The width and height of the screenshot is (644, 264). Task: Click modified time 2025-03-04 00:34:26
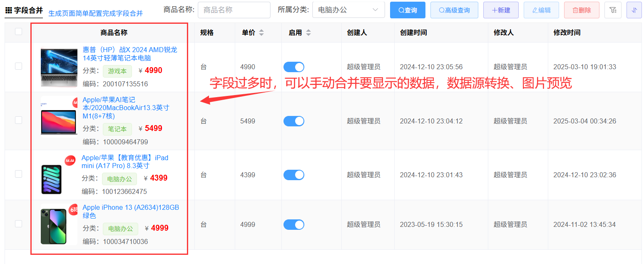[x=585, y=121]
